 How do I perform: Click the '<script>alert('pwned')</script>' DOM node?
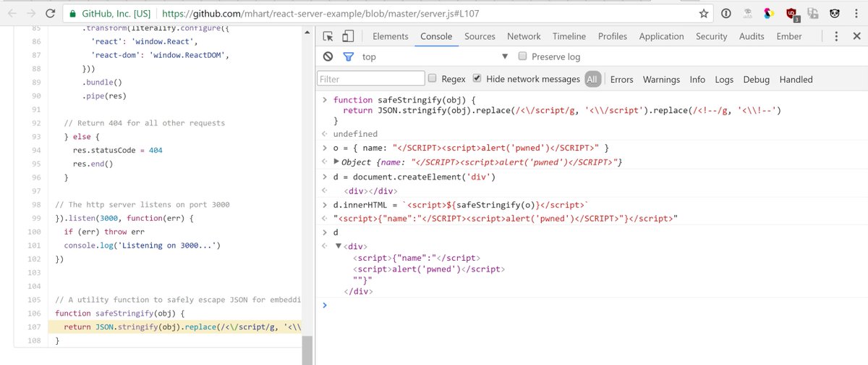429,269
